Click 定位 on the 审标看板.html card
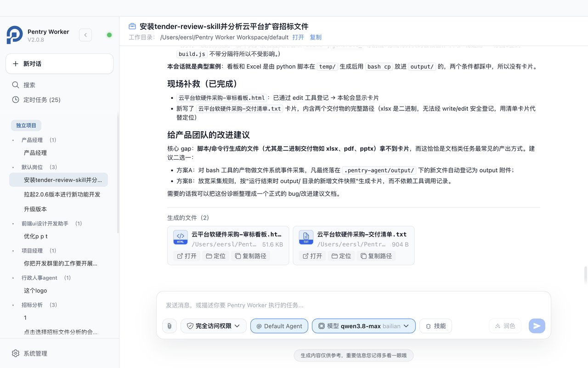Image resolution: width=588 pixels, height=368 pixels. click(216, 256)
